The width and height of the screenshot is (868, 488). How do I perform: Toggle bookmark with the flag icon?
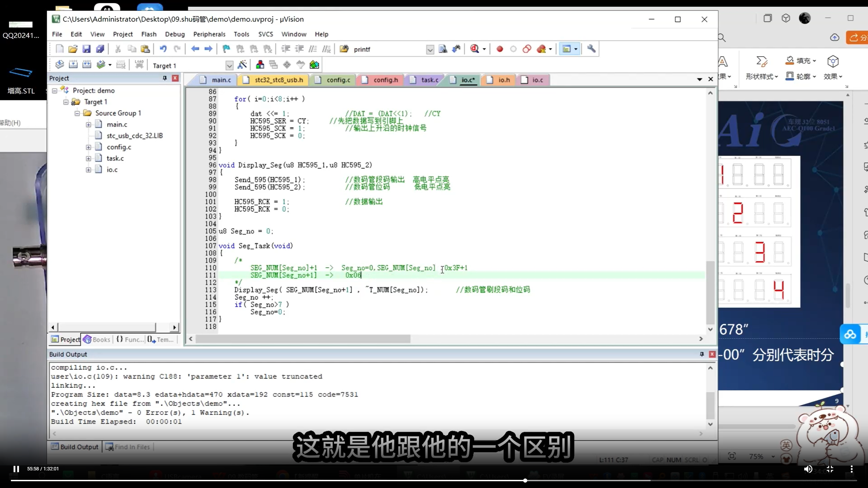point(226,49)
